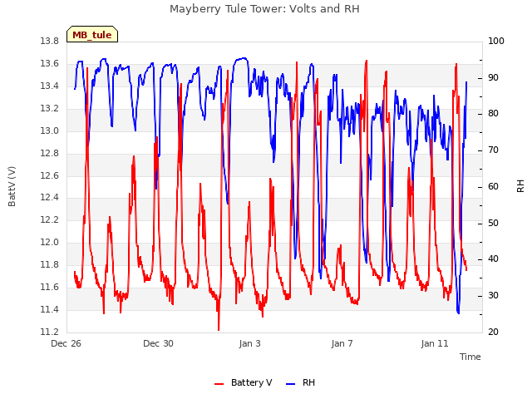Click the 11.4 voltage tick label

point(50,310)
